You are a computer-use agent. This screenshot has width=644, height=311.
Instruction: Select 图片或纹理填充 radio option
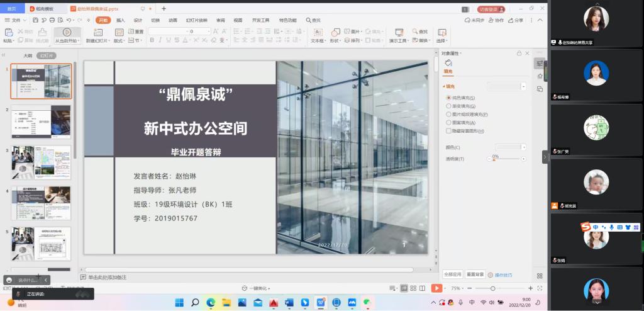pyautogui.click(x=448, y=115)
